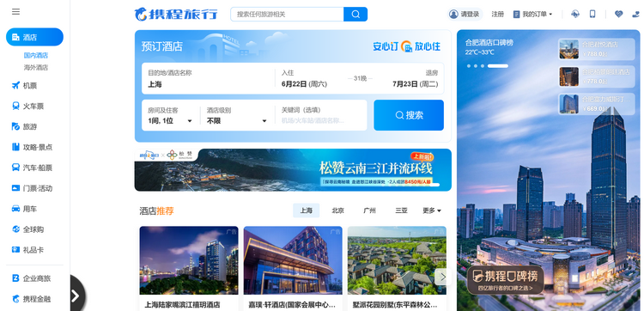
Task: Click the hamburger menu icon
Action: 15,11
